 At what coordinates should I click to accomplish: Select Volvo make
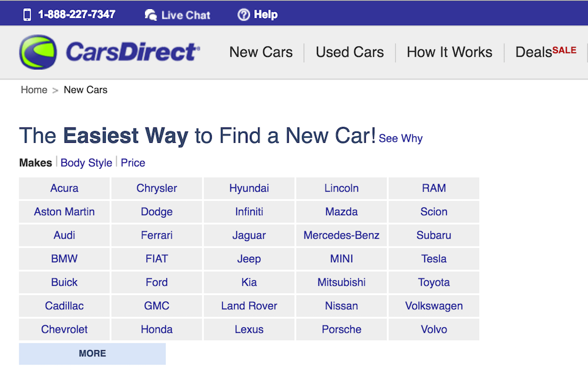(434, 330)
